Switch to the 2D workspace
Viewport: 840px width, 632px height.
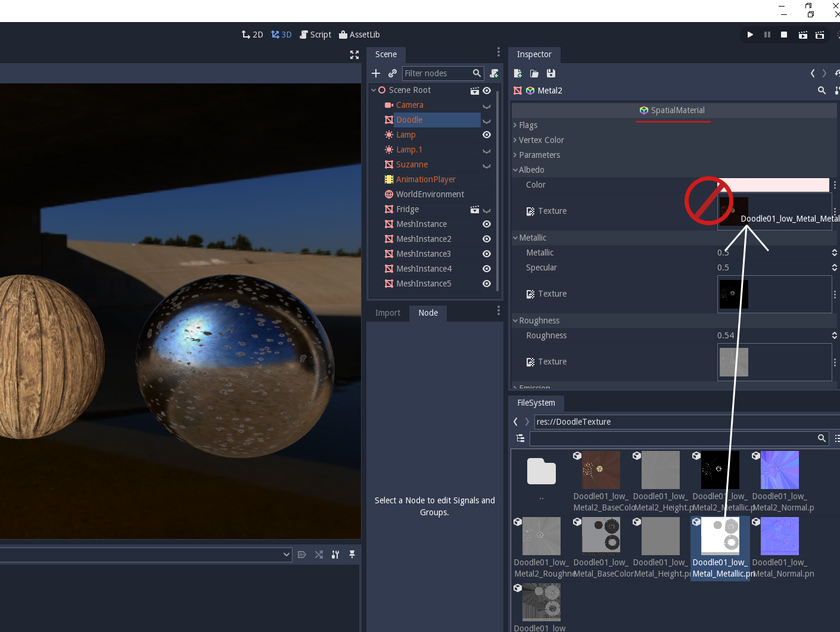coord(253,34)
